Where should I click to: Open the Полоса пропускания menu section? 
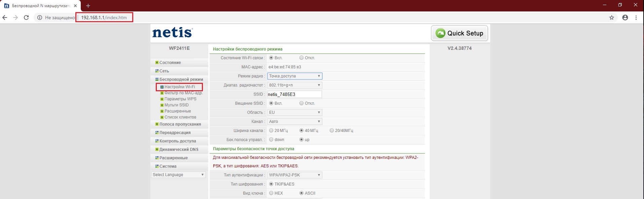tap(180, 124)
